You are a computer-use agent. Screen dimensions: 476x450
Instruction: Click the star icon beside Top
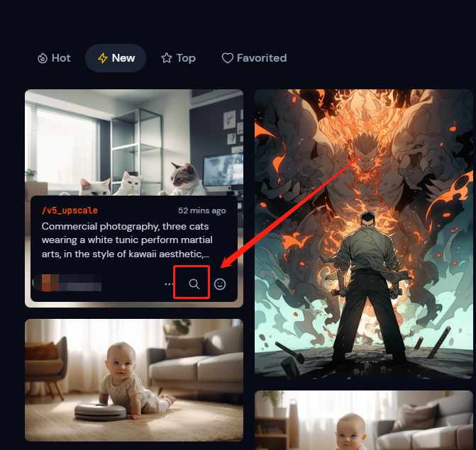click(x=167, y=57)
